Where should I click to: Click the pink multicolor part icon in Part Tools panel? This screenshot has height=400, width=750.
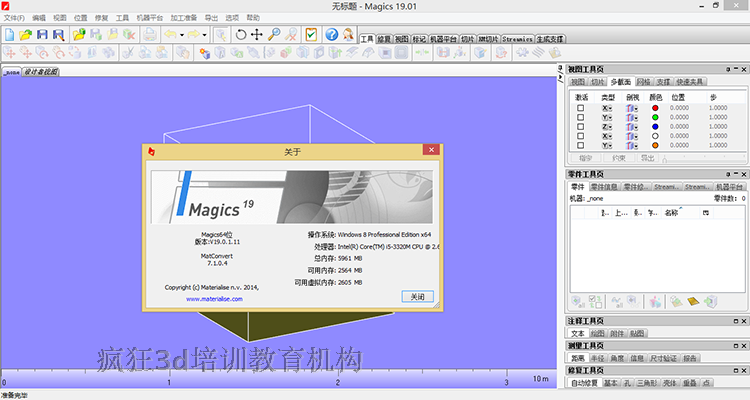[655, 301]
